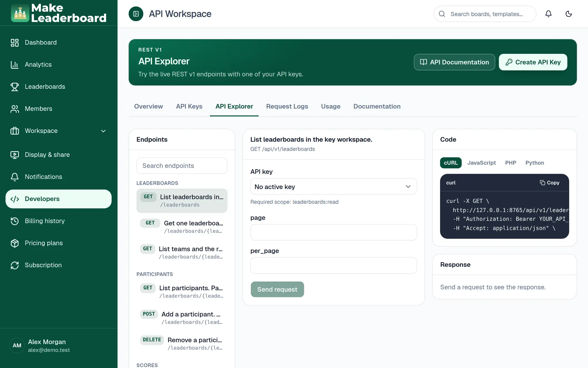Go to Dashboard in sidebar

tap(59, 43)
